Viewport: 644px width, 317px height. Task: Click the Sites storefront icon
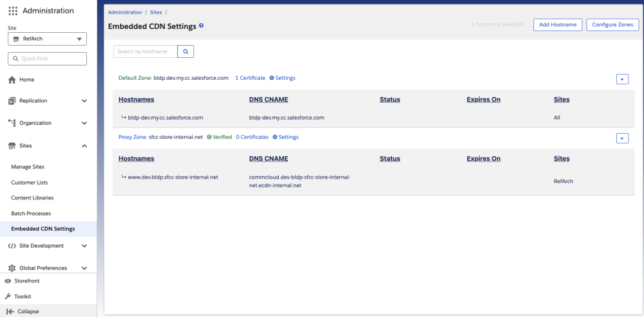(x=12, y=145)
